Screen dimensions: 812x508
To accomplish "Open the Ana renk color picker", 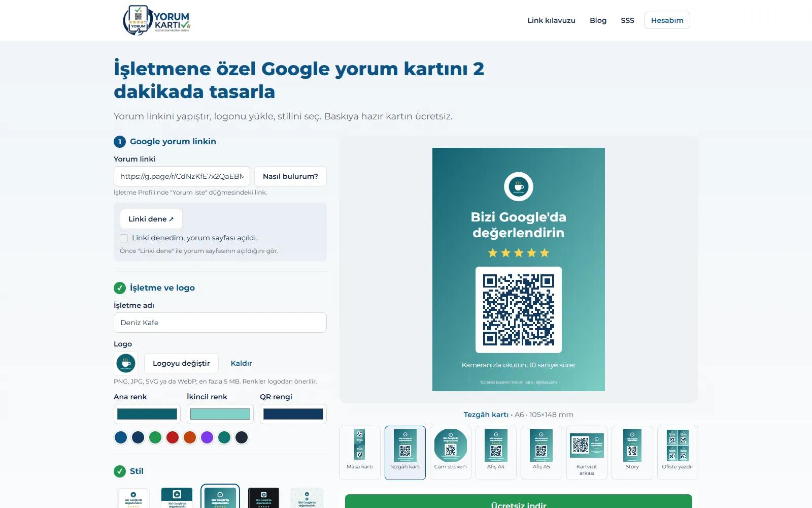I will point(147,414).
